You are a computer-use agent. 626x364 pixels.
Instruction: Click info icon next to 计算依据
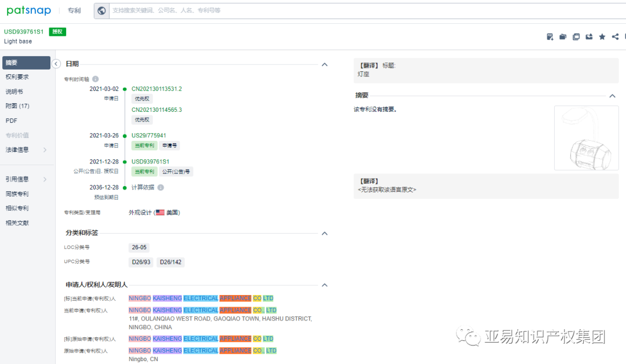tap(161, 188)
